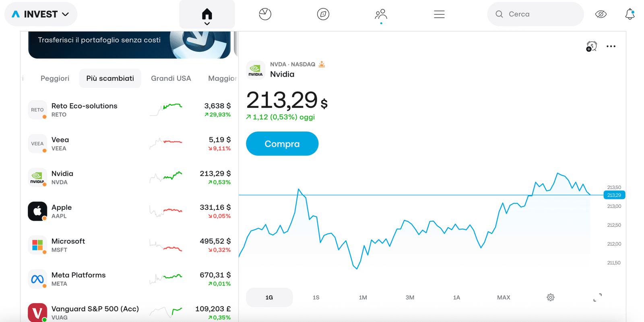Toggle hide balances eye icon
This screenshot has width=644, height=322.
[x=601, y=14]
